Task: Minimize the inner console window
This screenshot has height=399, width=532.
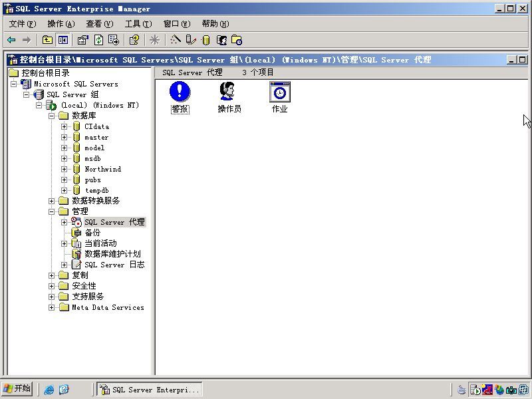Action: coord(511,60)
